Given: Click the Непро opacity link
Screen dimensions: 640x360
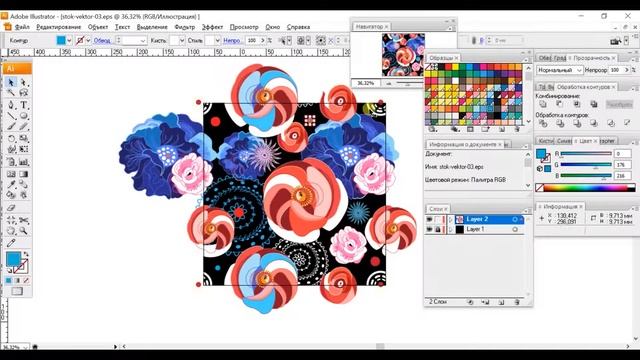Looking at the screenshot, I should pyautogui.click(x=232, y=40).
